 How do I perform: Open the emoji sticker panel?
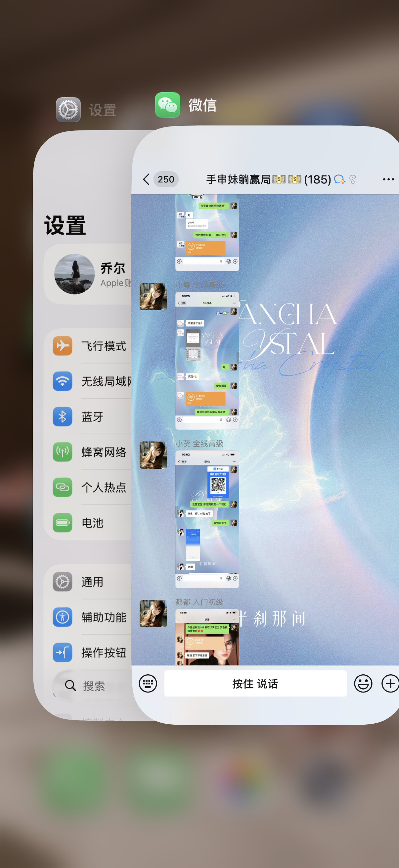363,683
